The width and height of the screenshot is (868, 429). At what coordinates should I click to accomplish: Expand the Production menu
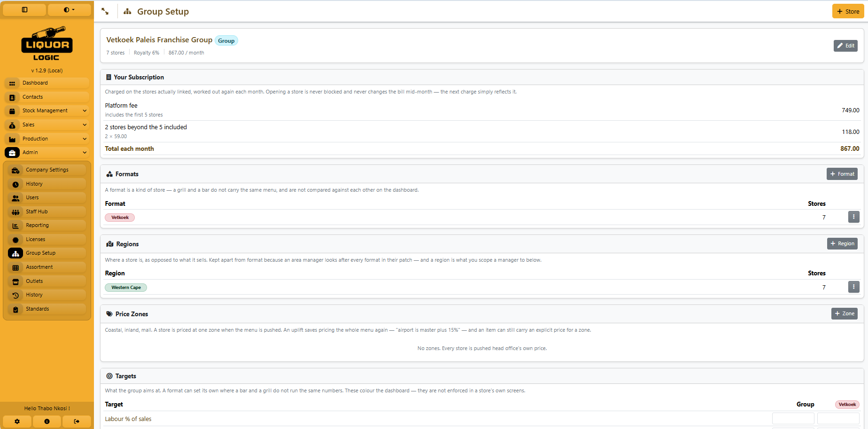(46, 139)
